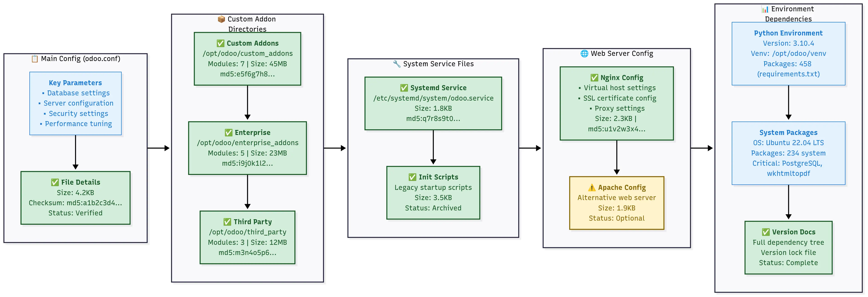Click the yellow Apache Config box
868x297 pixels.
pos(616,203)
